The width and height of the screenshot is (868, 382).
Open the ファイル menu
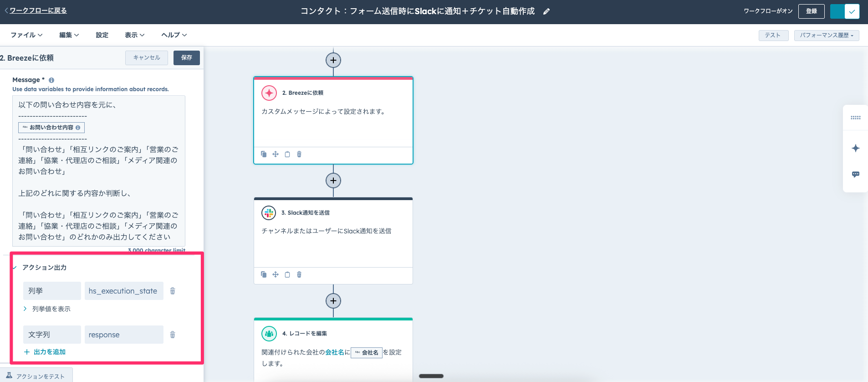26,35
